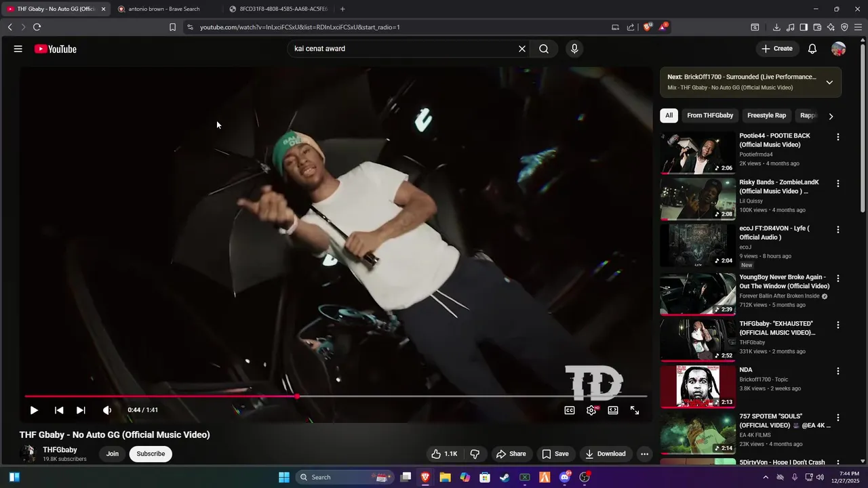Go back to the previous page

tap(9, 27)
